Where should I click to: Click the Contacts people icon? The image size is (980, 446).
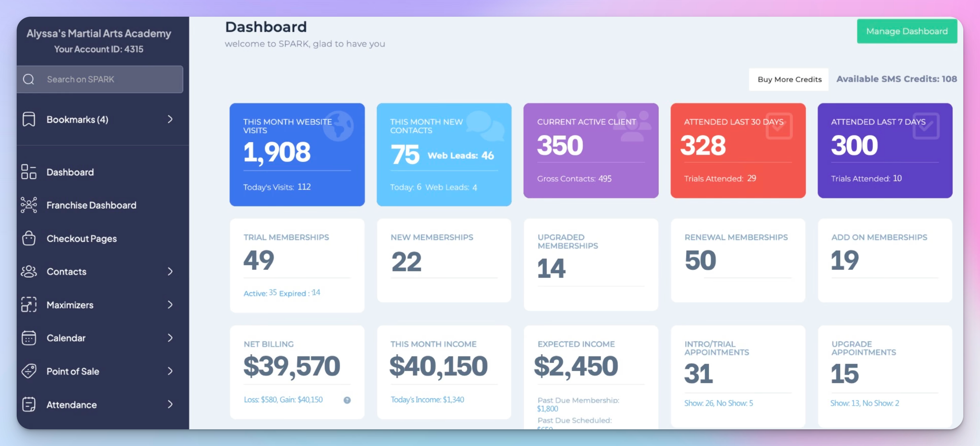29,271
